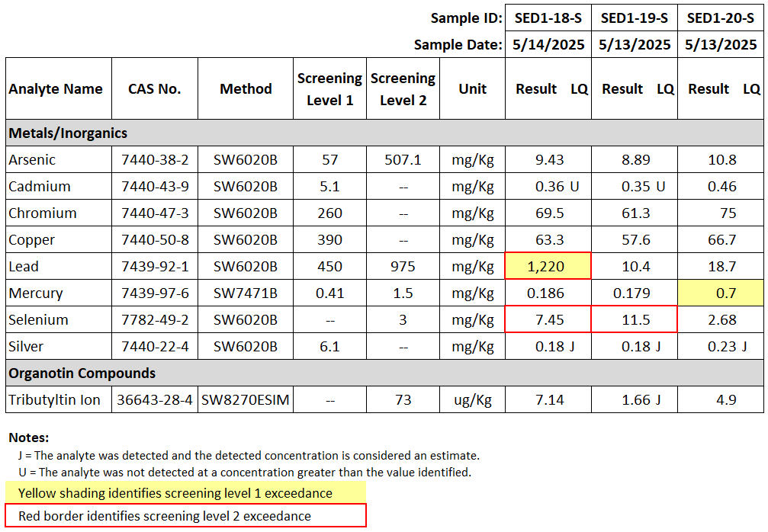Select the Tributyltin Ion analyte row
This screenshot has height=532, width=768.
[53, 399]
